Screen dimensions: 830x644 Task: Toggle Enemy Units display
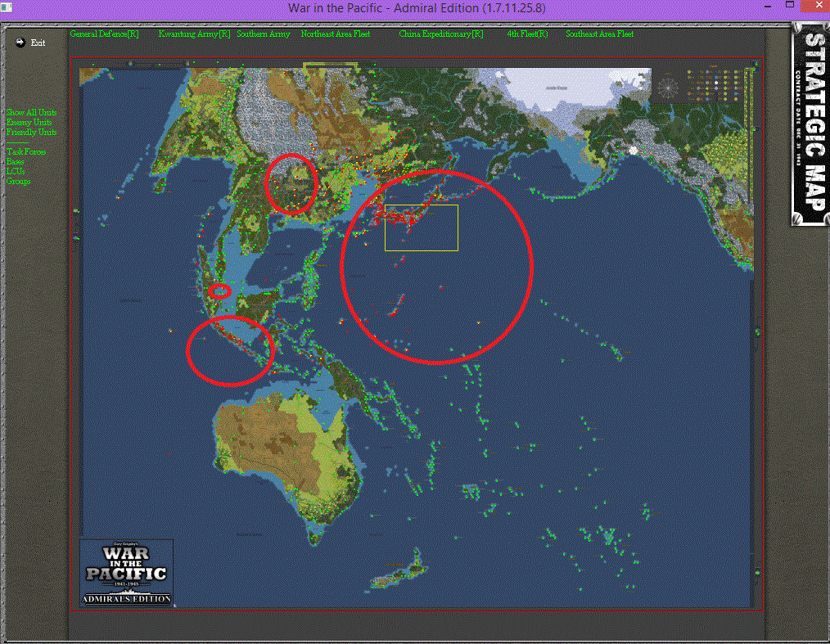click(x=29, y=122)
